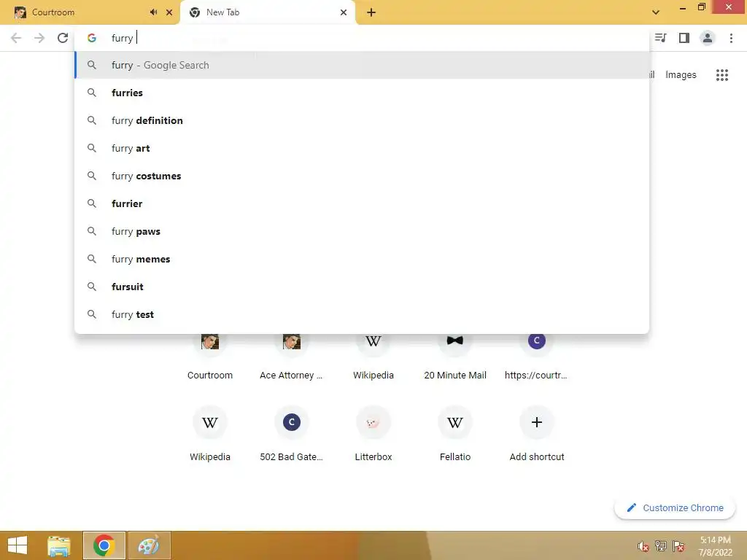
Task: Open the Chrome profile avatar
Action: pyautogui.click(x=708, y=38)
